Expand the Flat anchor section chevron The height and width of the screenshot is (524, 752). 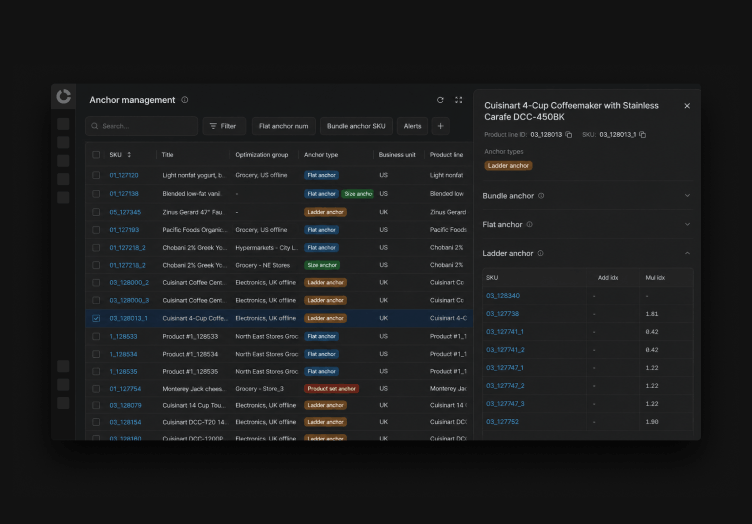click(687, 224)
